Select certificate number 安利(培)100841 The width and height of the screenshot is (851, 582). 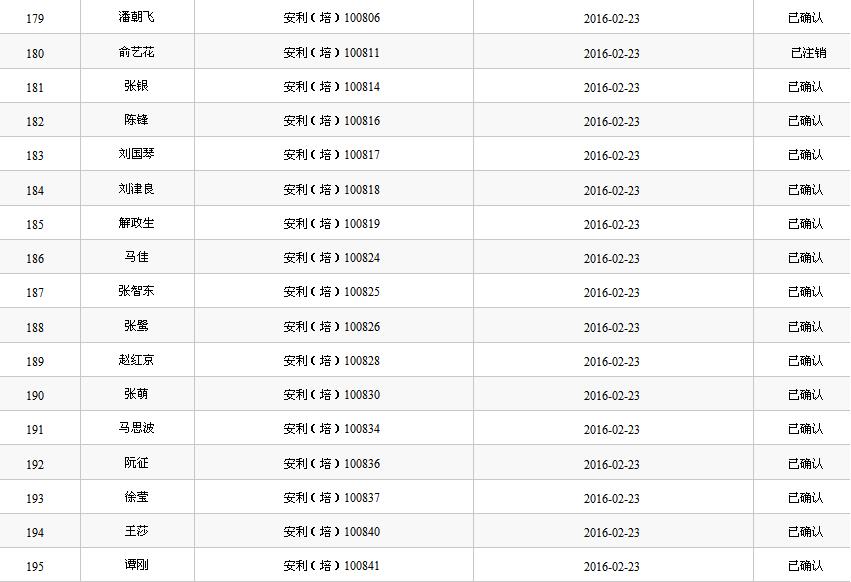(x=332, y=566)
